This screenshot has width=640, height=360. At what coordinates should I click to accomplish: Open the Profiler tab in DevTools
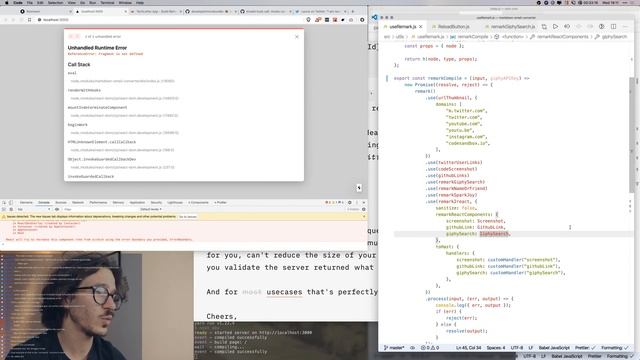tap(220, 202)
